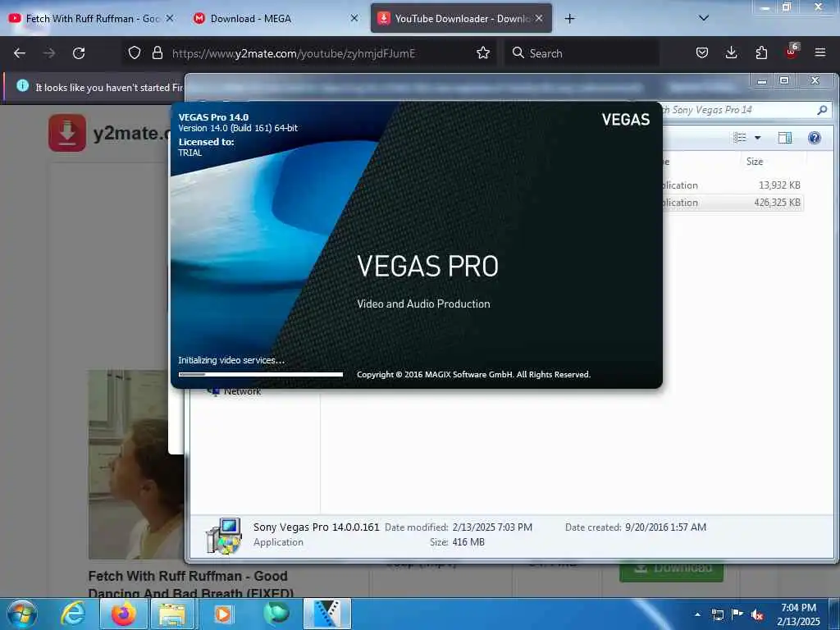Go back to the previous page in Firefox
The height and width of the screenshot is (630, 840).
pos(20,53)
